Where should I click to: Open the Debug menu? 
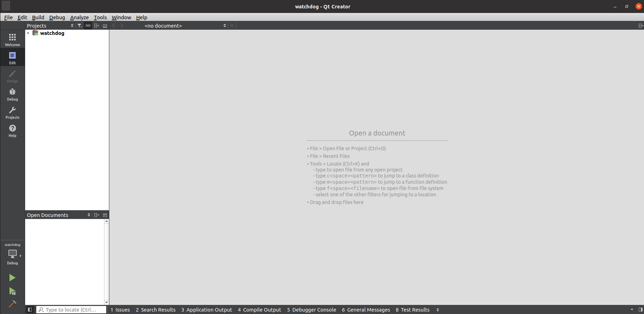pyautogui.click(x=57, y=17)
